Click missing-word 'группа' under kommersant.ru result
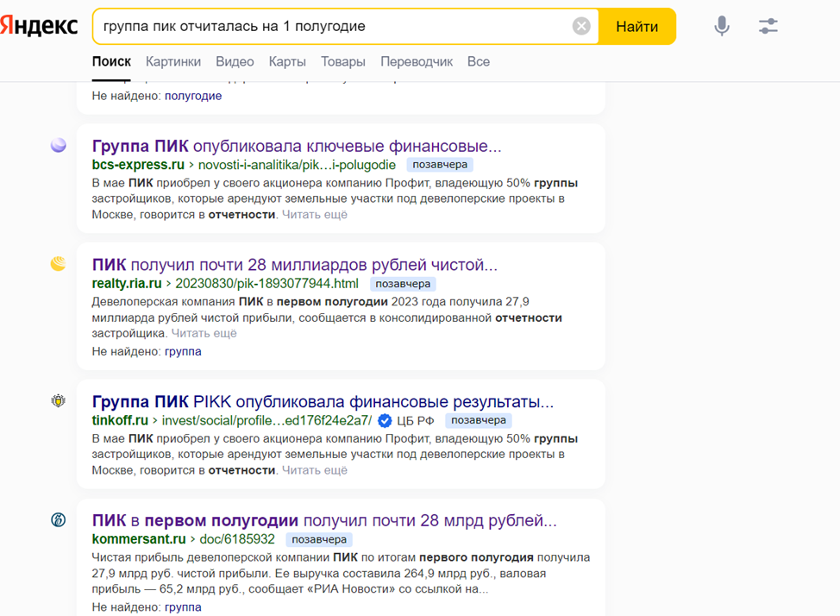The height and width of the screenshot is (616, 840). 183,607
